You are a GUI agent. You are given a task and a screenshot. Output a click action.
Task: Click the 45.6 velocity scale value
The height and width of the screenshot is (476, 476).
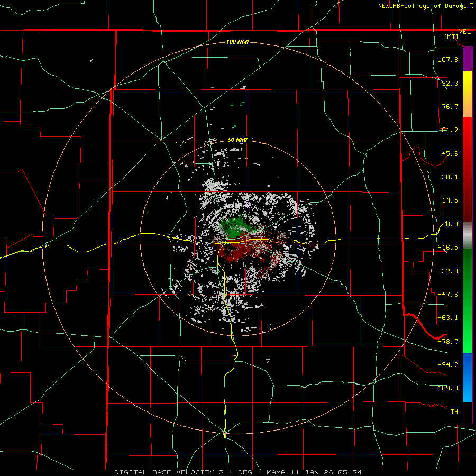click(450, 153)
